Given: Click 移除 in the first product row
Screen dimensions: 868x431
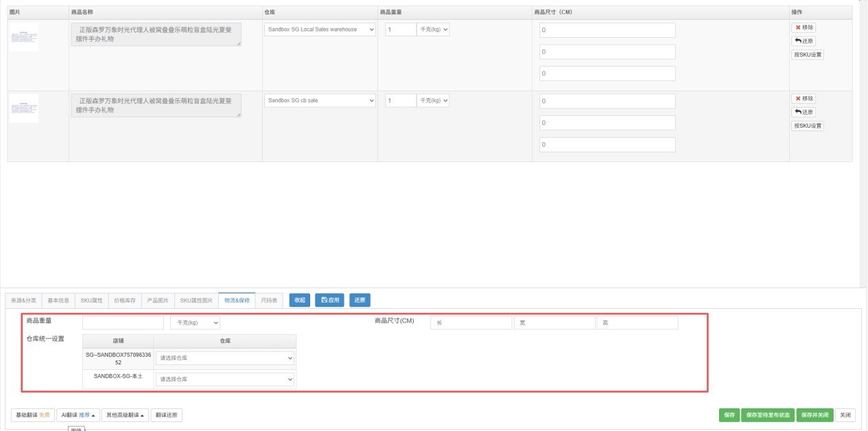Looking at the screenshot, I should [x=804, y=27].
